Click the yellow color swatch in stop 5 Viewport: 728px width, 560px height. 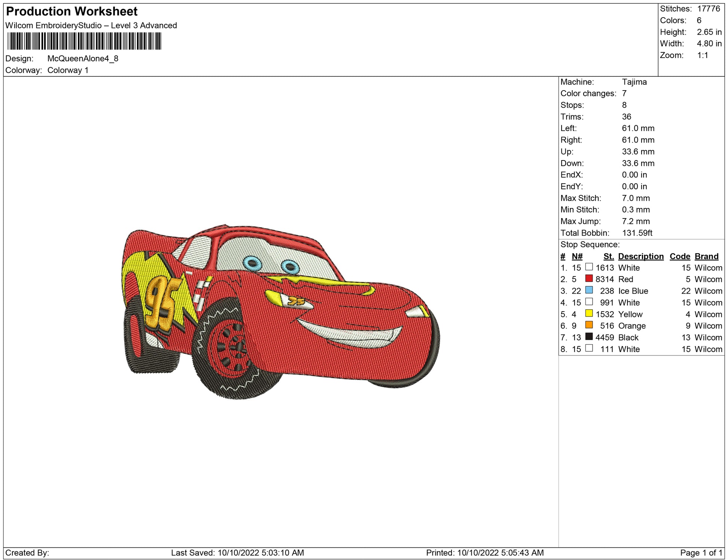point(589,313)
